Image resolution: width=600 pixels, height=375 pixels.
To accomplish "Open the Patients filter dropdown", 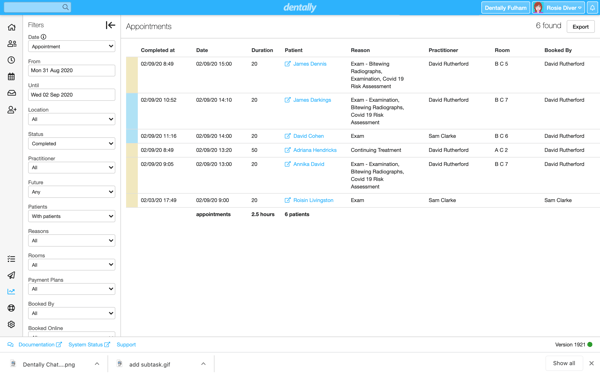I will point(72,216).
